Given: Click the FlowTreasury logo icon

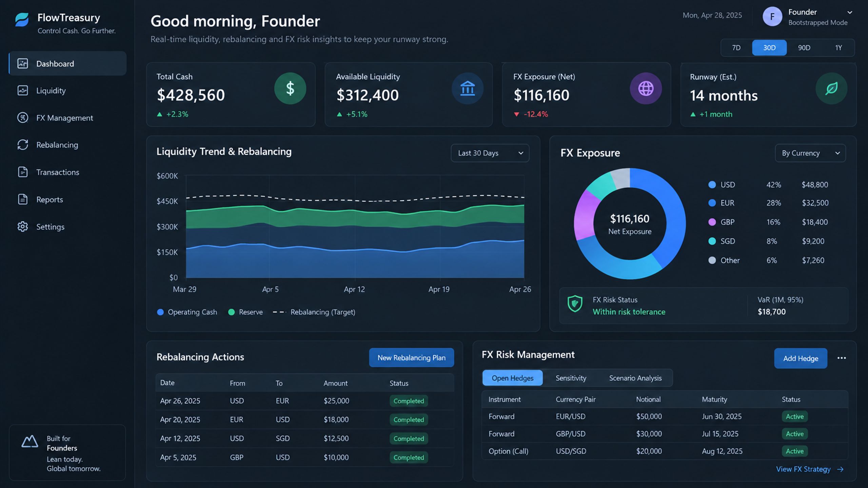Looking at the screenshot, I should (x=22, y=19).
